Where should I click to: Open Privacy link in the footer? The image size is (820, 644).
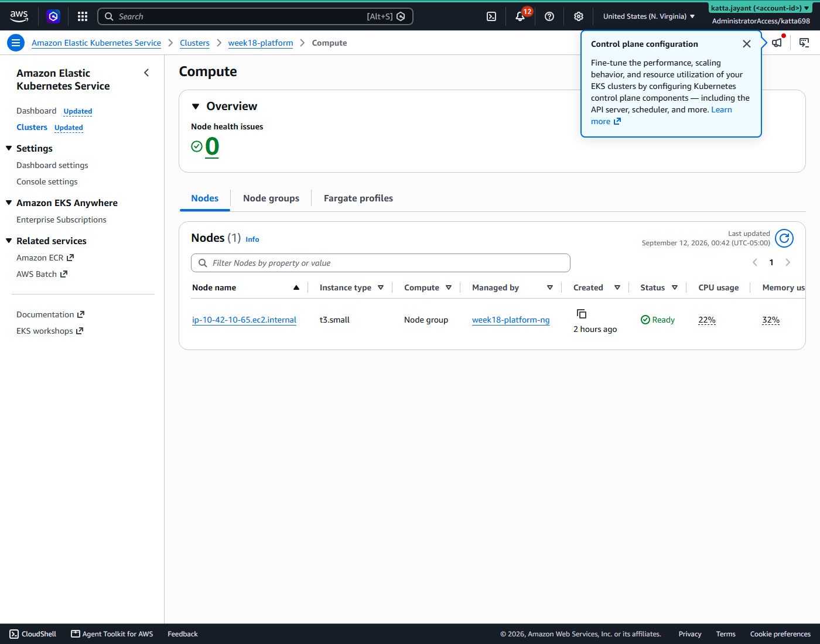(690, 634)
